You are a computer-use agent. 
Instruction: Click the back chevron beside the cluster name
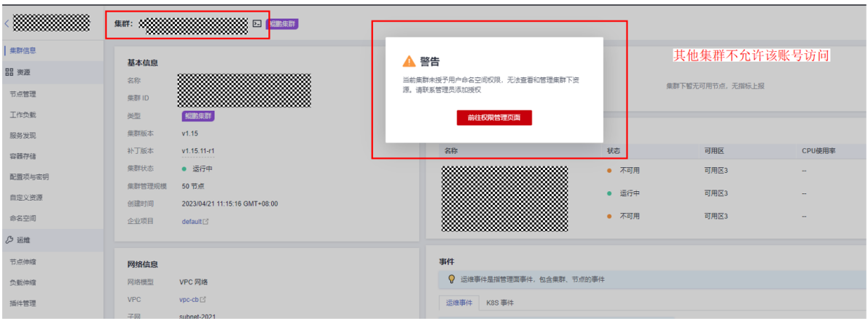click(x=6, y=24)
